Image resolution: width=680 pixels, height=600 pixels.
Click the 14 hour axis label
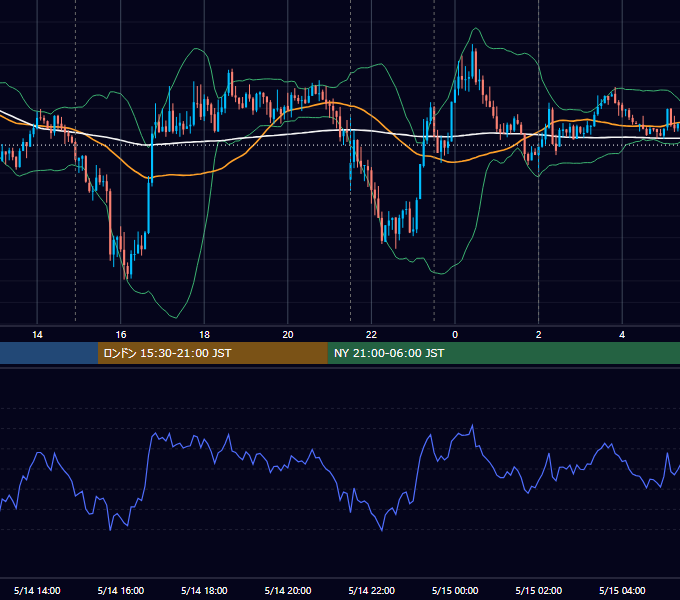37,335
